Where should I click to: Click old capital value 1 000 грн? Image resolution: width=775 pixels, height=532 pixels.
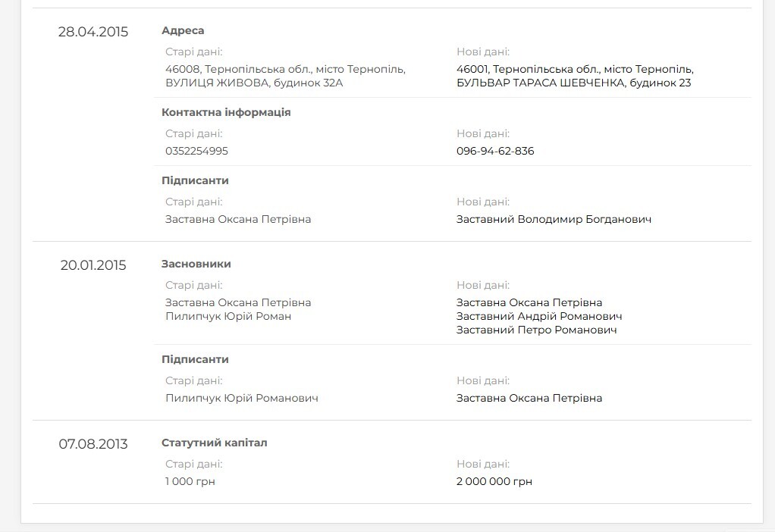(190, 481)
